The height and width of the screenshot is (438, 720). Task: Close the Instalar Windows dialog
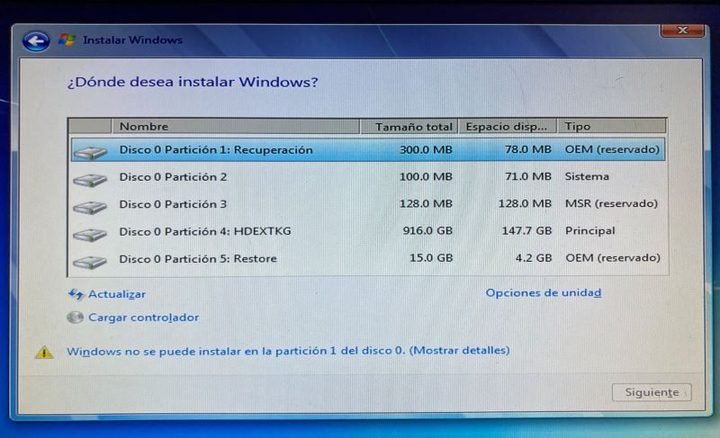click(x=682, y=31)
